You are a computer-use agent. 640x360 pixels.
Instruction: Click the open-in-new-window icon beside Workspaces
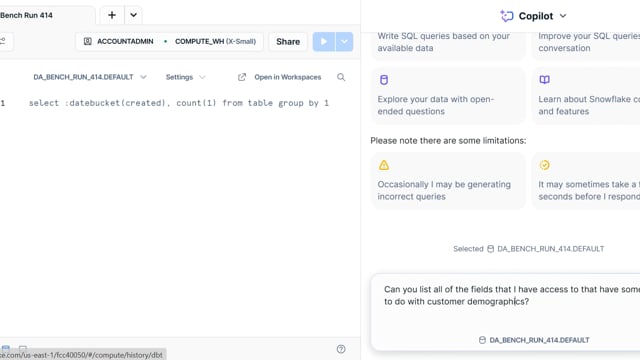coord(242,77)
